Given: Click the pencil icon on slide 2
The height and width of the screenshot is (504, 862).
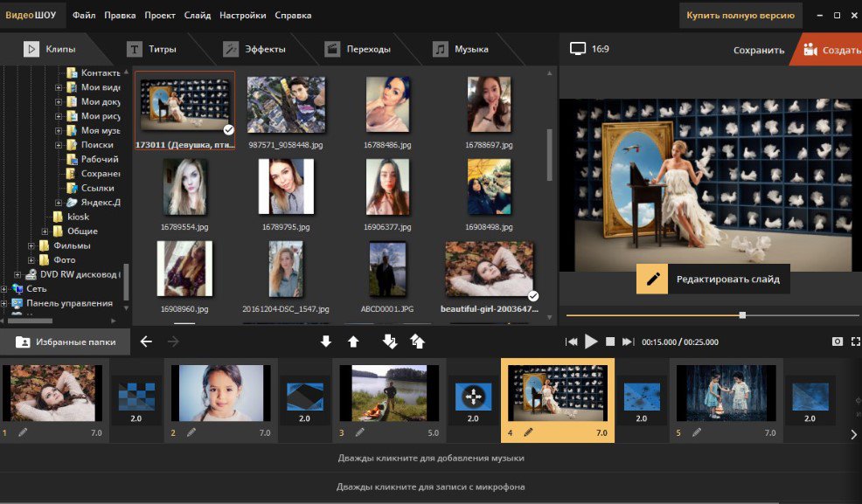Looking at the screenshot, I should 191,432.
